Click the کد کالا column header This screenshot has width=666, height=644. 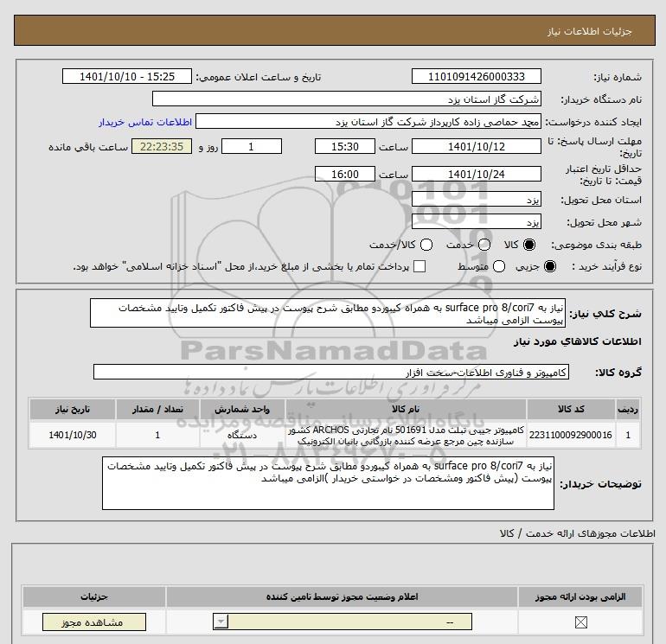[571, 409]
